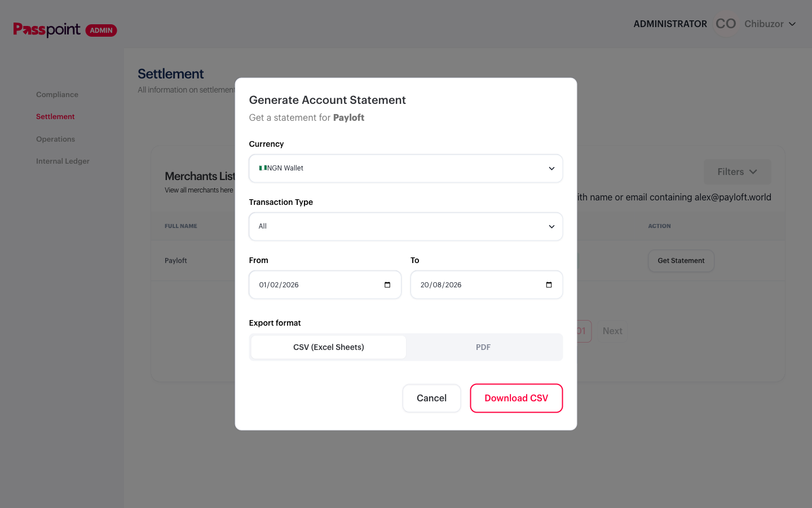
Task: Expand the Currency dropdown
Action: [x=406, y=168]
